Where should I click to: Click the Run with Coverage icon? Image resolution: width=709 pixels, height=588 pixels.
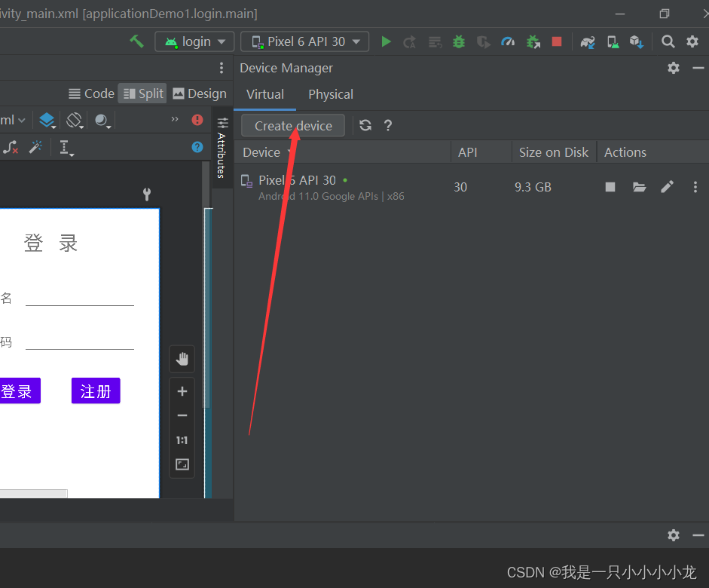tap(484, 42)
